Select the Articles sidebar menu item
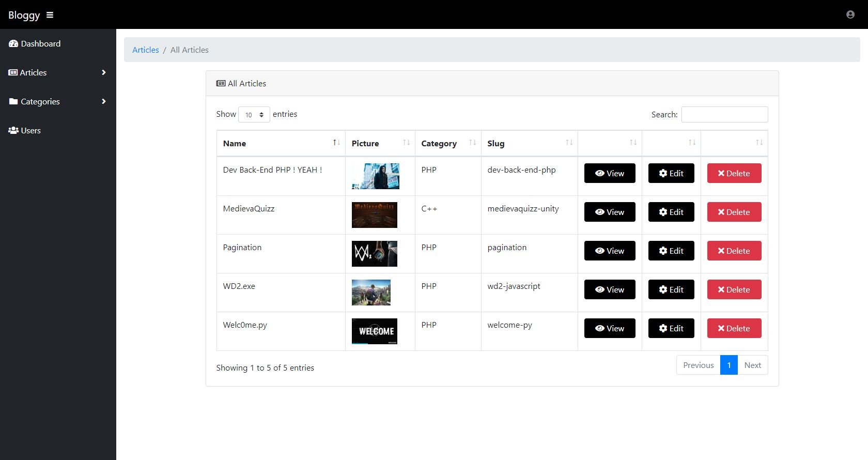Screen dimensions: 868x460 [x=58, y=72]
